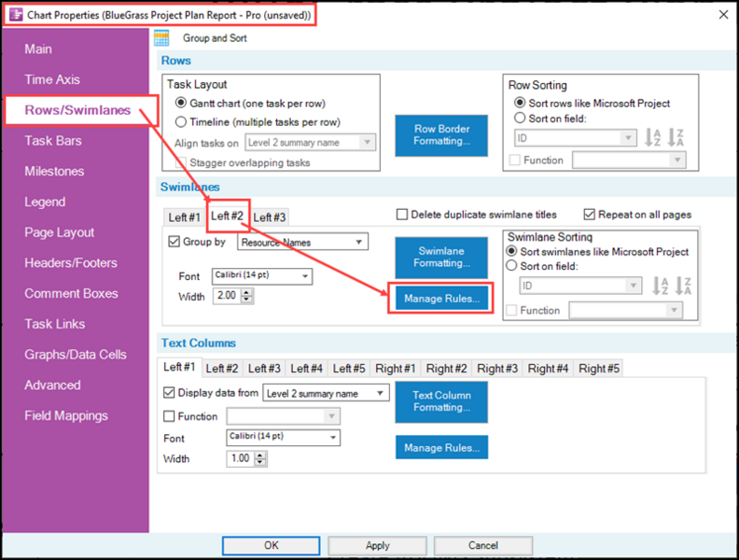Select Sort on field in Row Sorting
The width and height of the screenshot is (739, 560).
(x=520, y=118)
